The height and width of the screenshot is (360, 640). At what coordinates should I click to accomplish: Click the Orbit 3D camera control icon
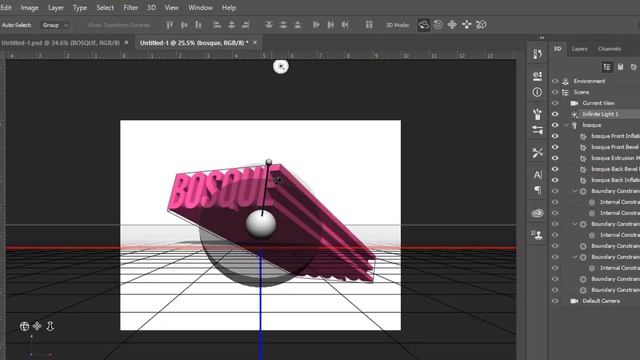tap(24, 326)
